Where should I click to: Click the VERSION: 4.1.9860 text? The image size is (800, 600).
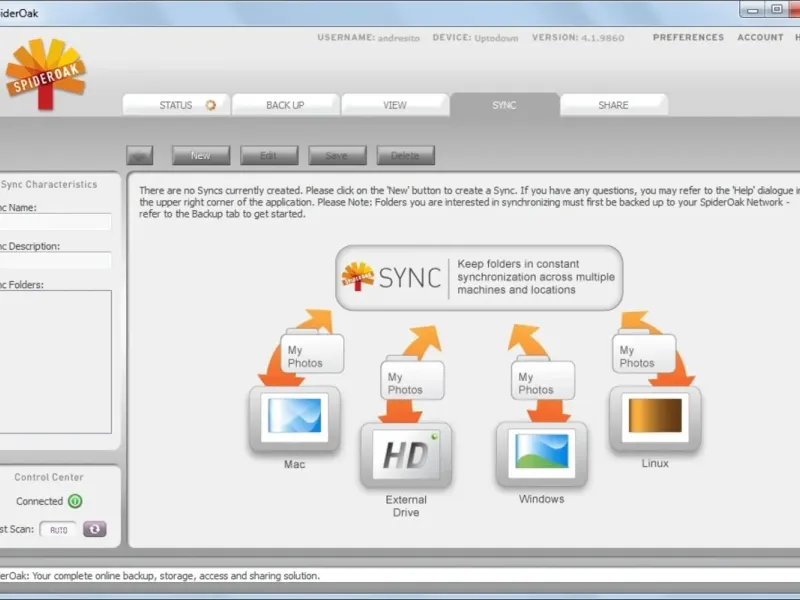point(578,38)
